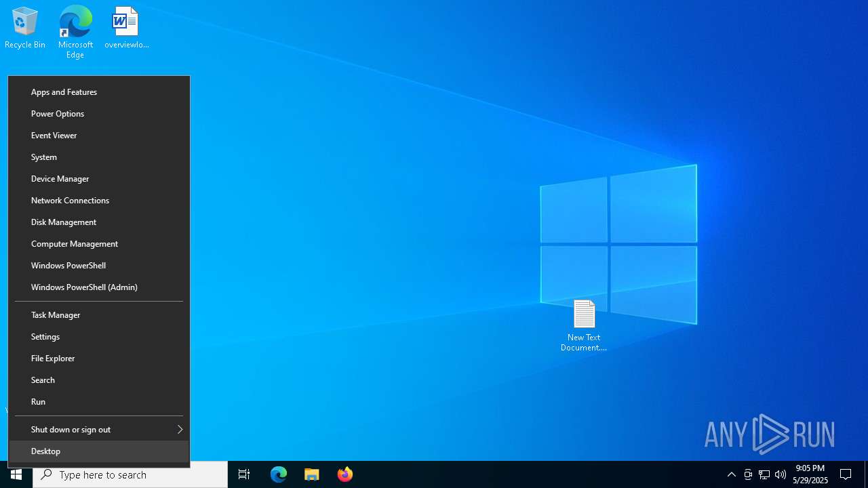Select Computer Management menu entry
This screenshot has height=488, width=868.
pos(99,244)
